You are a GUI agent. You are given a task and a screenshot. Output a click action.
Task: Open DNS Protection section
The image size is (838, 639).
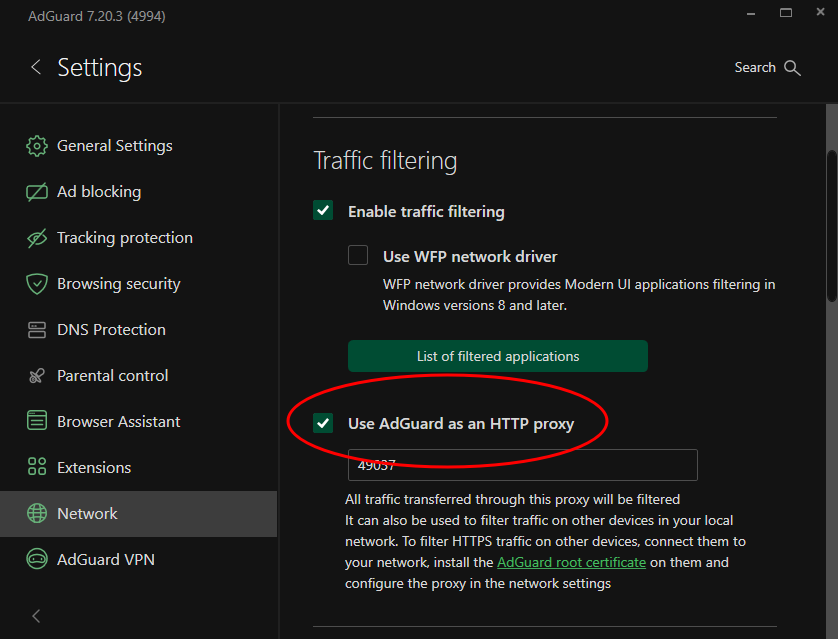pos(138,330)
